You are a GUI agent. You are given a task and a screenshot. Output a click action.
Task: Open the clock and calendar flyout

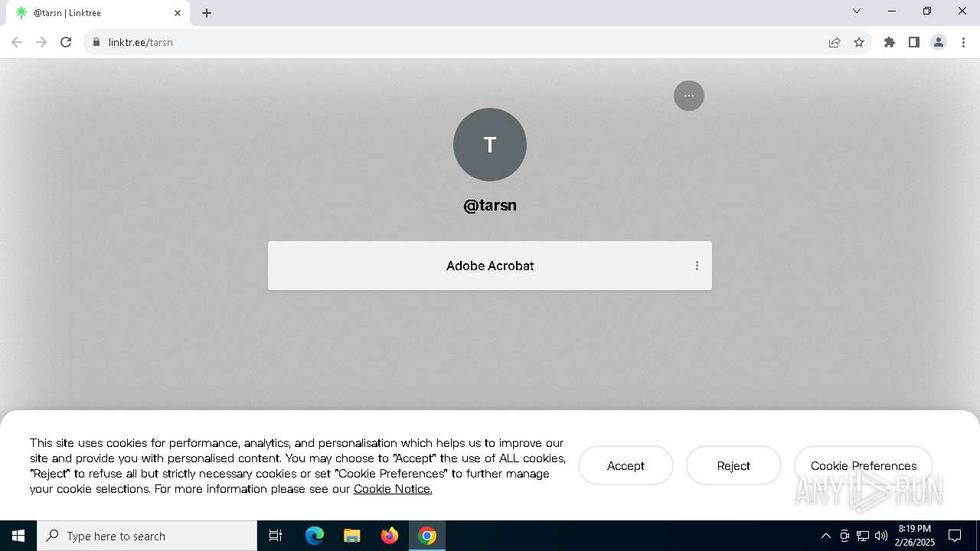pos(915,536)
